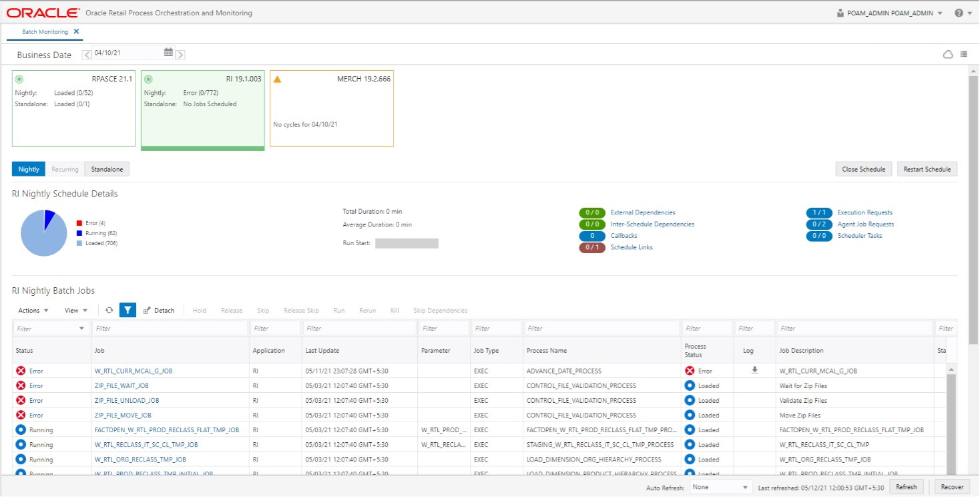
Task: Open W_RTL_ORG_RECLASS_TMP_JOB job link
Action: point(140,460)
